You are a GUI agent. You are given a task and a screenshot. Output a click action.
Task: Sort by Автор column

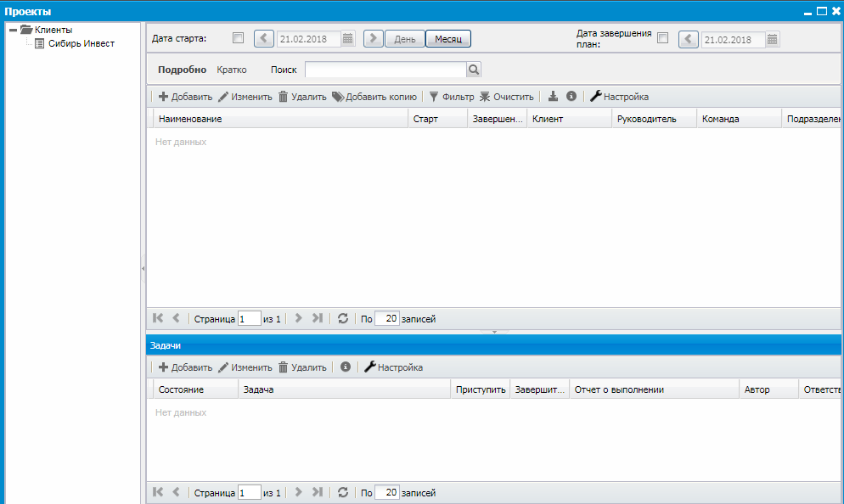coord(768,389)
